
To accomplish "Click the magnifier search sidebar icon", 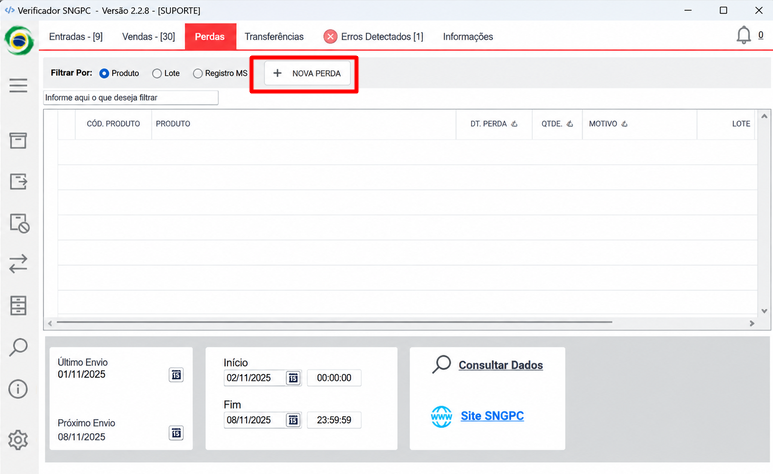I will click(x=18, y=347).
